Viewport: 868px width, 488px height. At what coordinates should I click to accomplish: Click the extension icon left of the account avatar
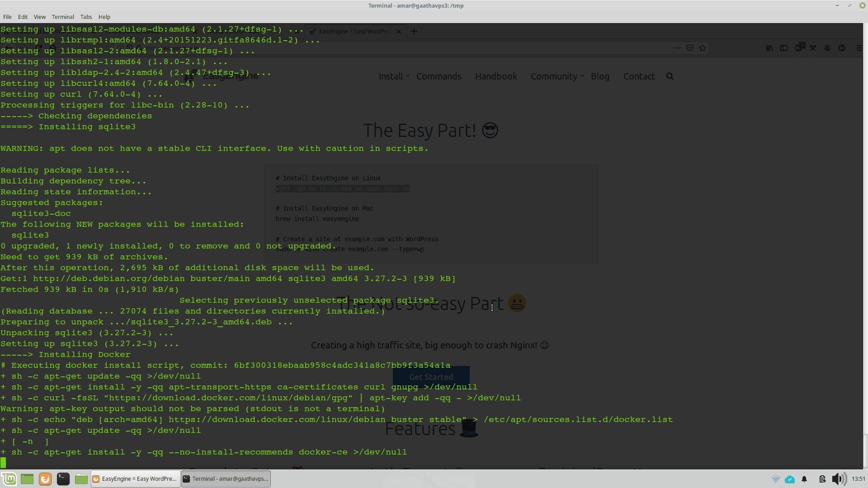point(813,48)
